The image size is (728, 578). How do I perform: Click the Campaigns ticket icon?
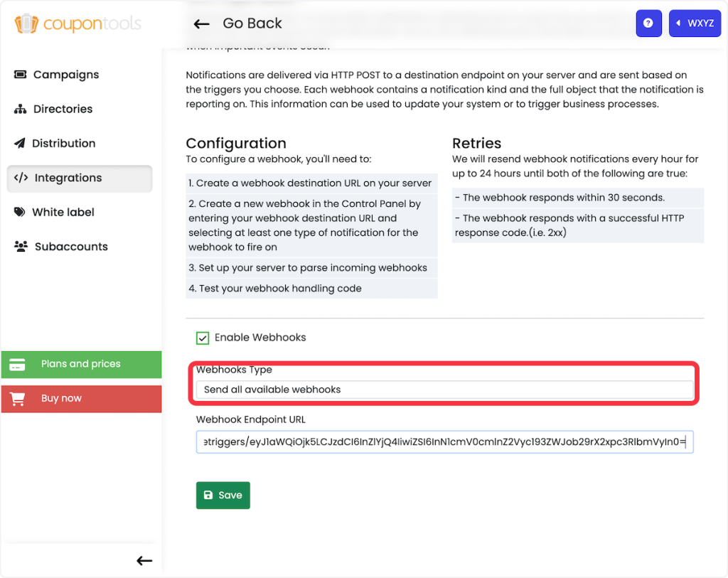[20, 75]
